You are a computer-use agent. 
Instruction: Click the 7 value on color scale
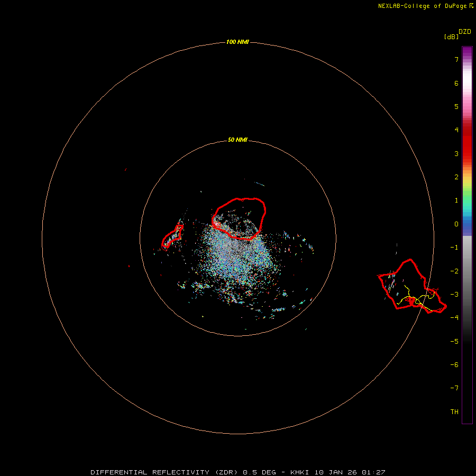pos(456,59)
